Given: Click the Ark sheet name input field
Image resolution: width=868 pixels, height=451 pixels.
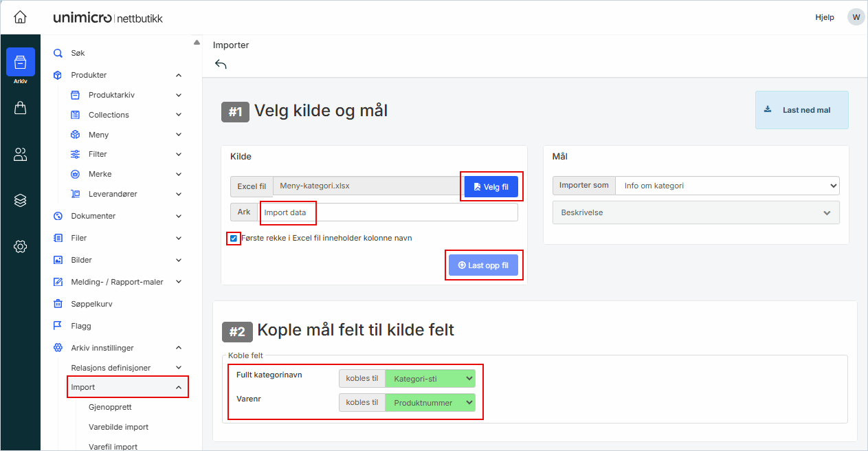Looking at the screenshot, I should coord(388,212).
